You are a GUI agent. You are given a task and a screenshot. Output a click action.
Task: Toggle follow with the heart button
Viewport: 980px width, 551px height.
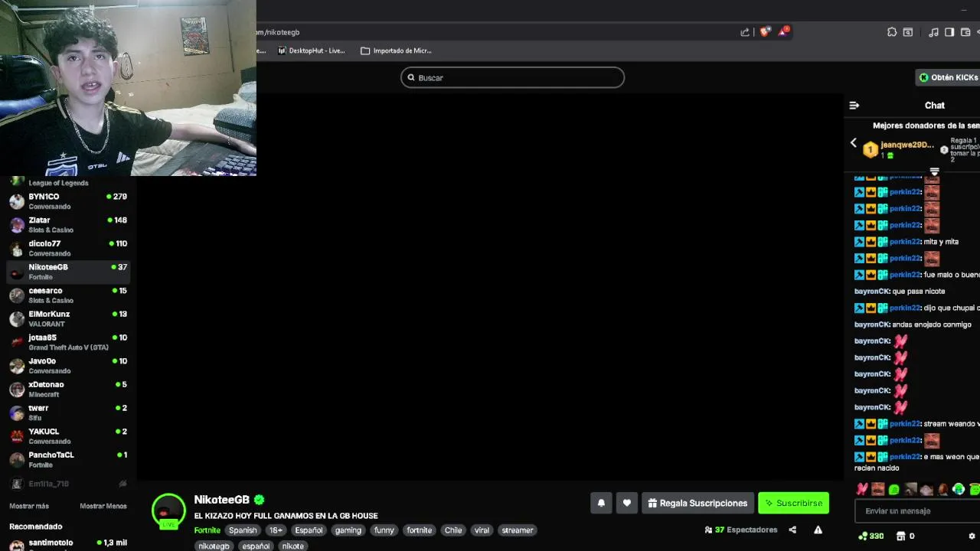point(627,503)
